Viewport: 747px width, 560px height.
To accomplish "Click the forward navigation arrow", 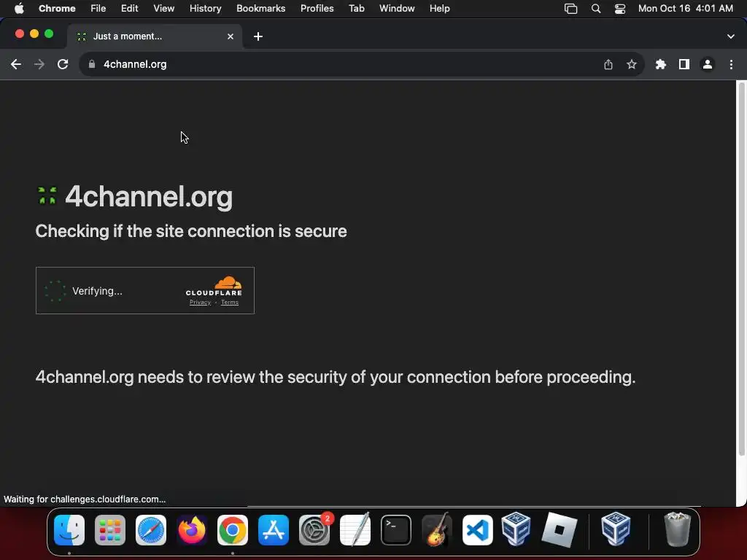I will point(39,64).
